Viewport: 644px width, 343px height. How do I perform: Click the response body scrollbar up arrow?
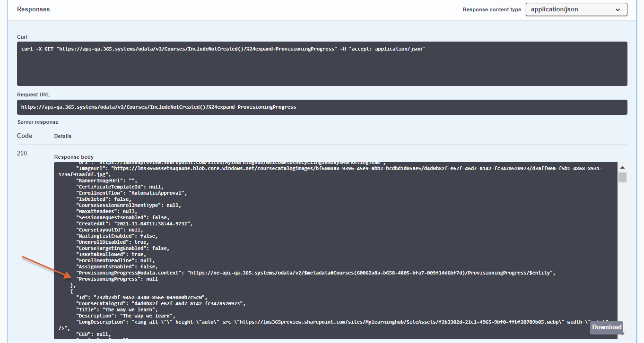[622, 168]
